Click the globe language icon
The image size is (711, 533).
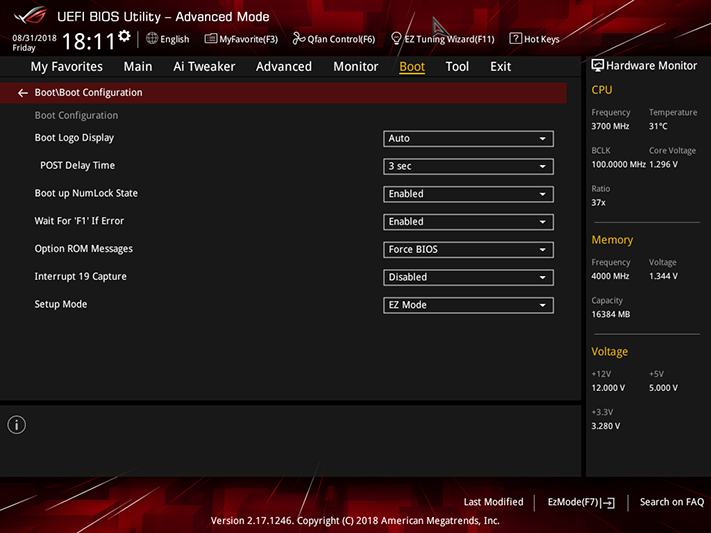152,39
